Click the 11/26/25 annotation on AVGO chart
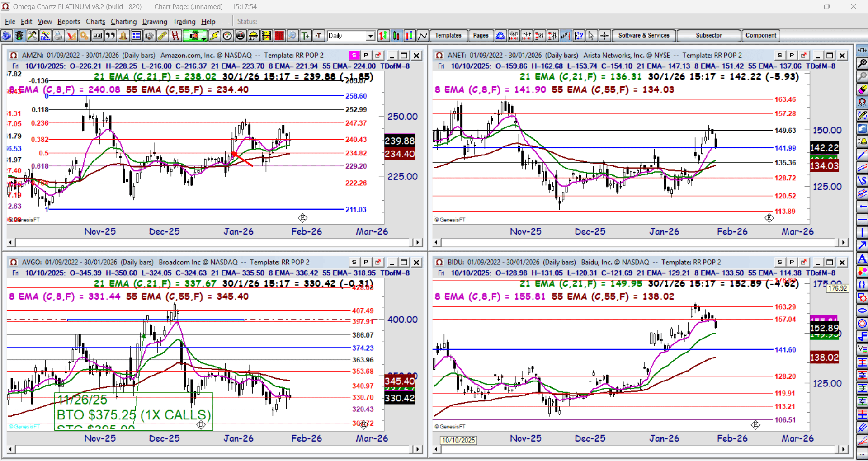Screen dimensions: 868x461 (x=83, y=400)
